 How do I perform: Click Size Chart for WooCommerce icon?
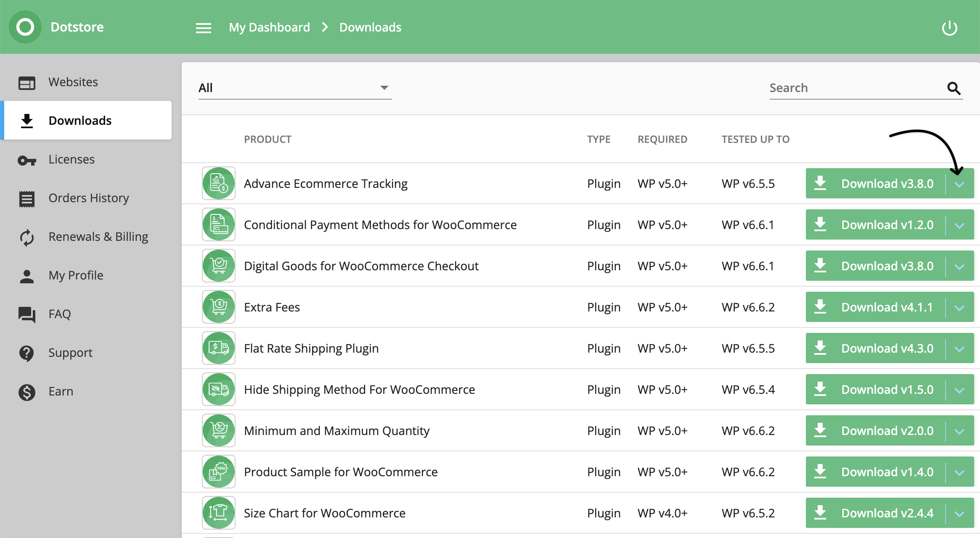[x=219, y=513]
